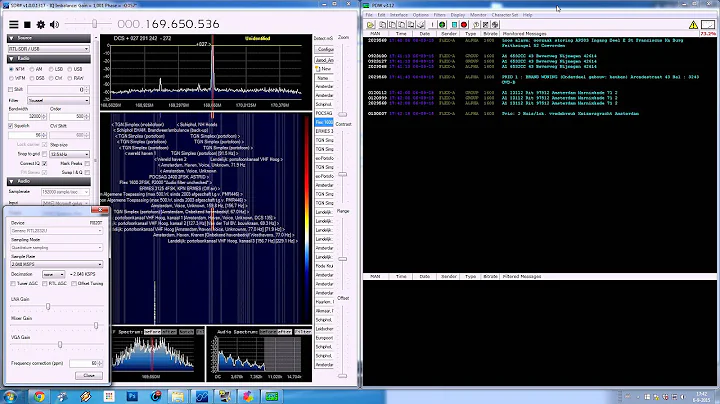Click PDW signal scope indicator icon

708,25
